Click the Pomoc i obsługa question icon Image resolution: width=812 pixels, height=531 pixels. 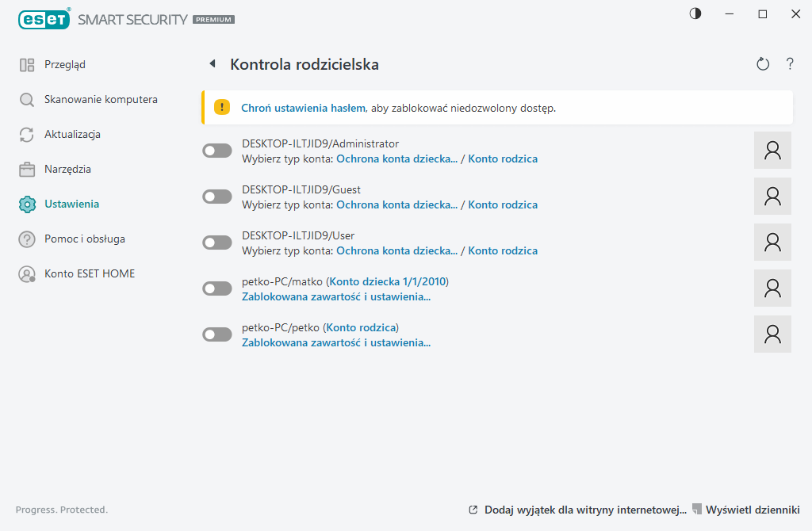26,239
